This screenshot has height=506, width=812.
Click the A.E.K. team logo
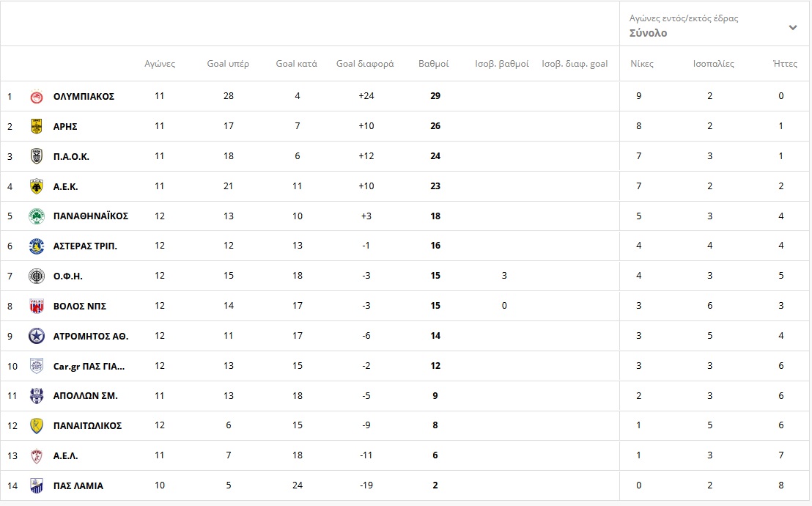tap(36, 186)
